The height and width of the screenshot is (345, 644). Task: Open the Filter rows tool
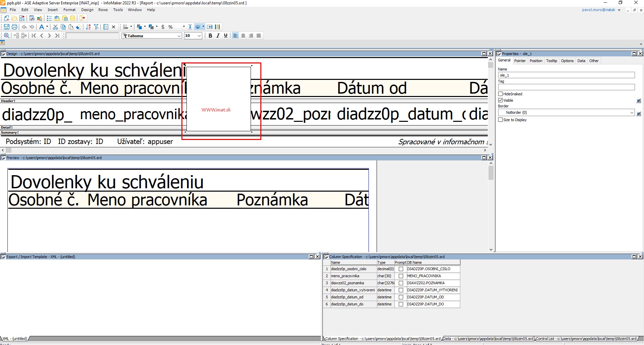click(x=96, y=27)
